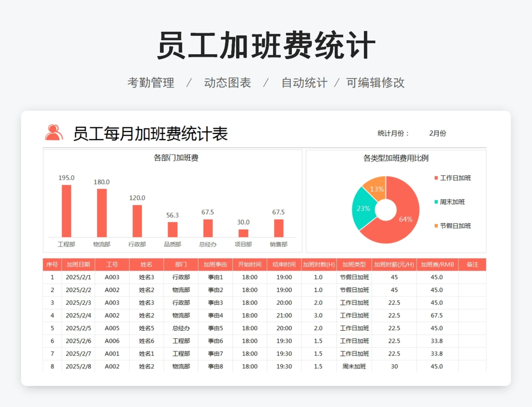Click the 加班费/RMB column header
The image size is (532, 407).
coord(437,264)
